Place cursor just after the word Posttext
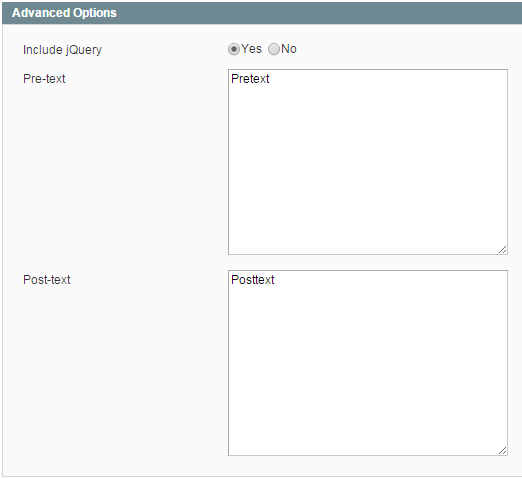 [x=275, y=280]
